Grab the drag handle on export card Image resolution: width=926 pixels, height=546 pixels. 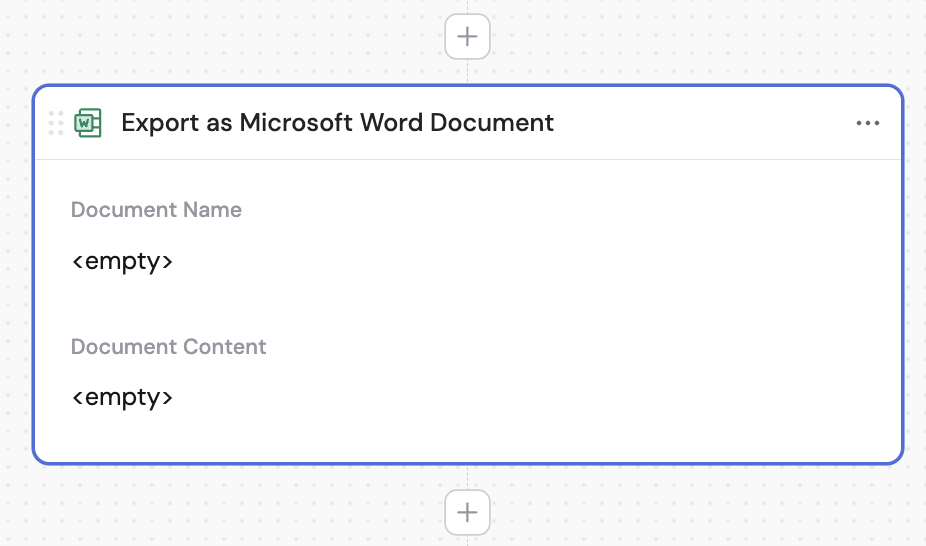click(x=56, y=123)
